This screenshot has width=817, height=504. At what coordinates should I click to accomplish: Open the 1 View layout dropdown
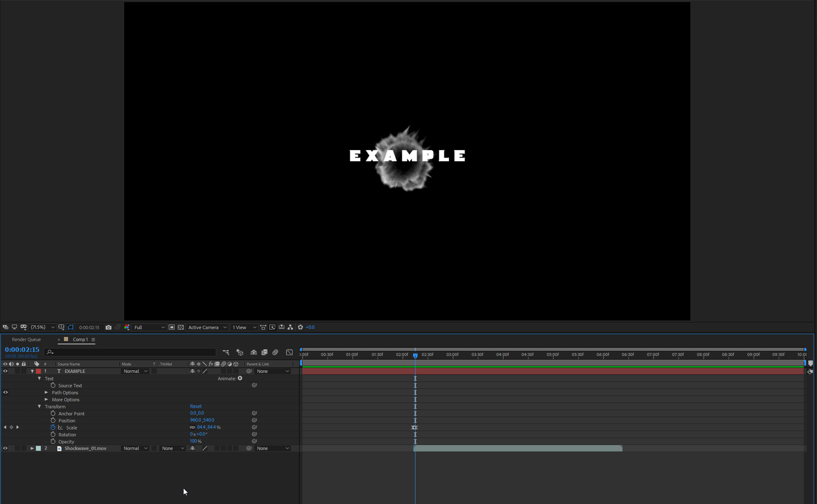(244, 327)
